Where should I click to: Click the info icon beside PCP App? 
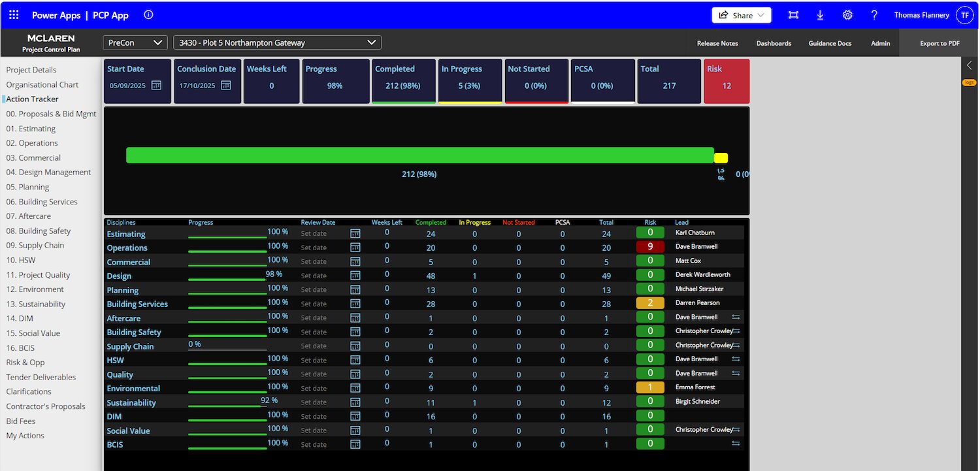pyautogui.click(x=148, y=15)
